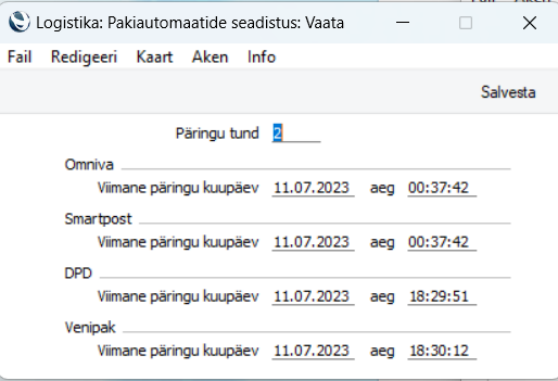The image size is (558, 381).
Task: Select the Smartpost last query date field
Action: tap(313, 242)
